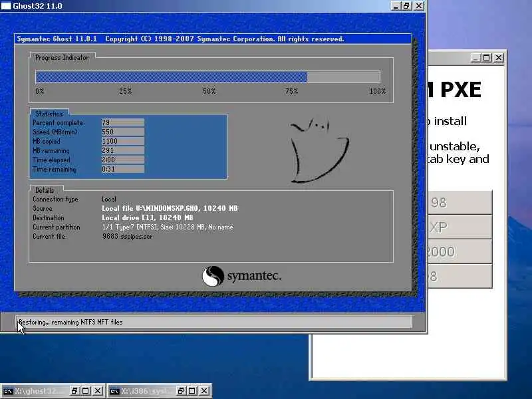Minimize the Ghost32 11.0 window
The height and width of the screenshot is (399, 532).
pyautogui.click(x=395, y=6)
